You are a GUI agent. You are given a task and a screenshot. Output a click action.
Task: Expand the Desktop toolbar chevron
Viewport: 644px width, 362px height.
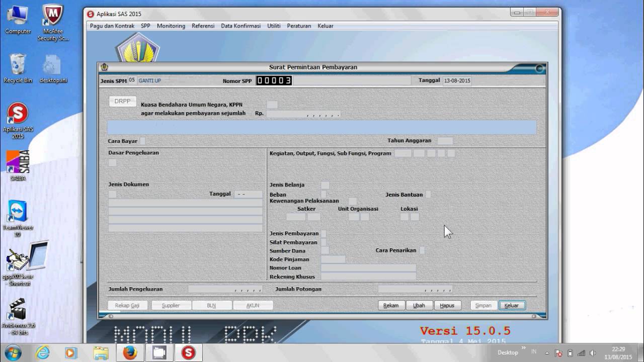click(x=524, y=348)
